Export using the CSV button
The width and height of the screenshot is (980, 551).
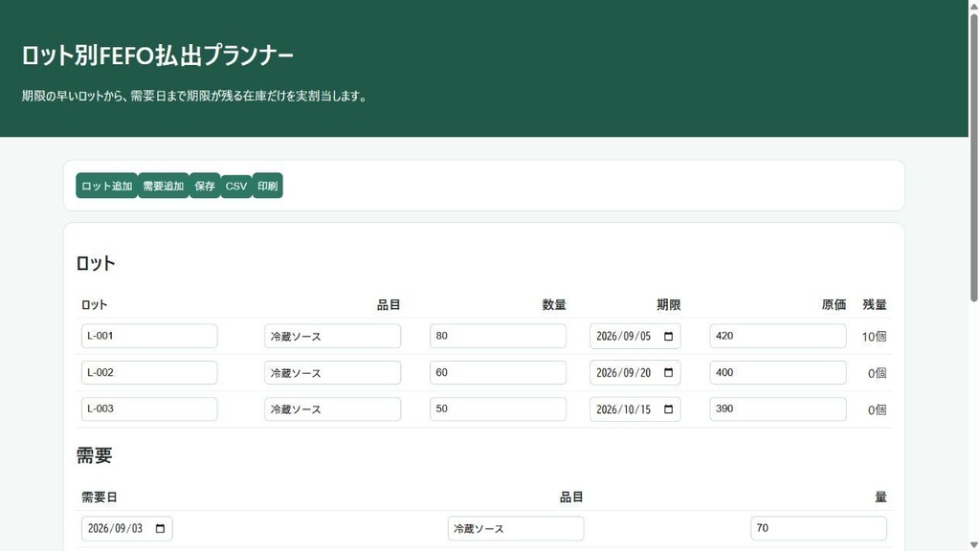tap(236, 186)
